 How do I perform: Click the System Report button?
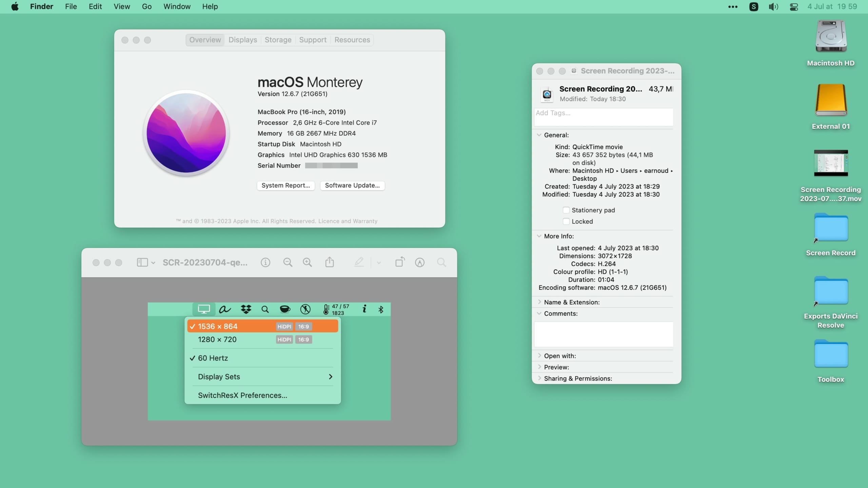tap(285, 185)
